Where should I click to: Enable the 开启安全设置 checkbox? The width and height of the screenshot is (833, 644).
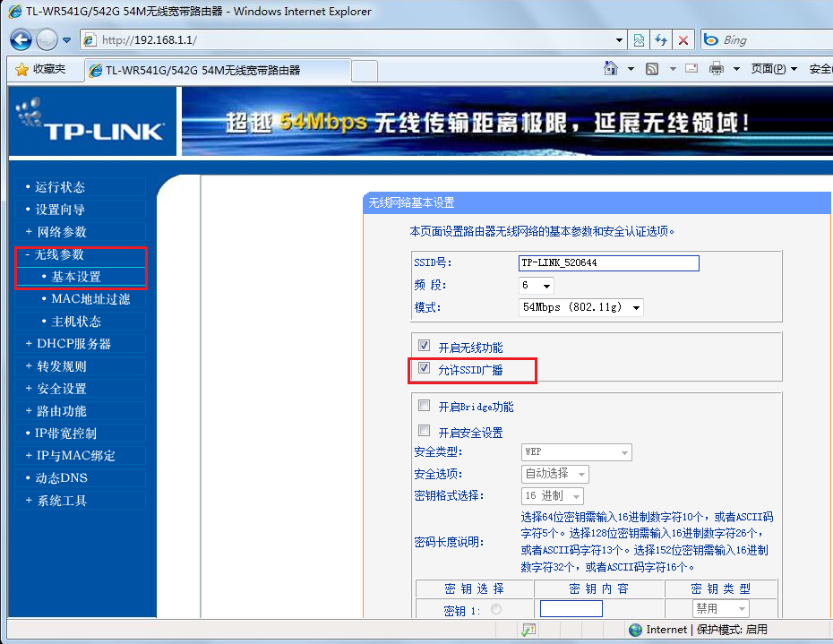pos(425,431)
